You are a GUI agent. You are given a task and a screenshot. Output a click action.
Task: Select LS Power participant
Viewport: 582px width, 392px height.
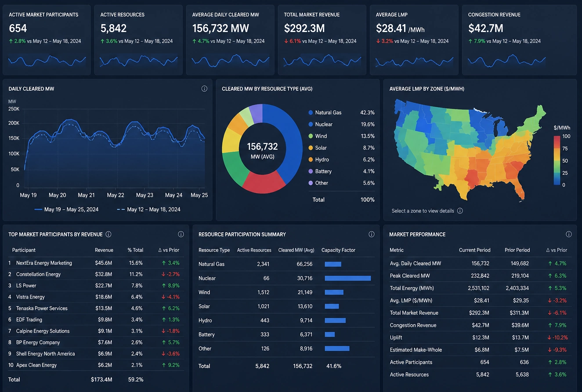coord(26,286)
